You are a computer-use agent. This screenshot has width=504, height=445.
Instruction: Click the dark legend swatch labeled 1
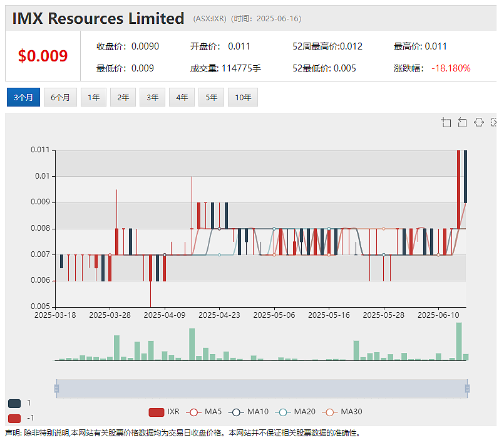tap(14, 403)
